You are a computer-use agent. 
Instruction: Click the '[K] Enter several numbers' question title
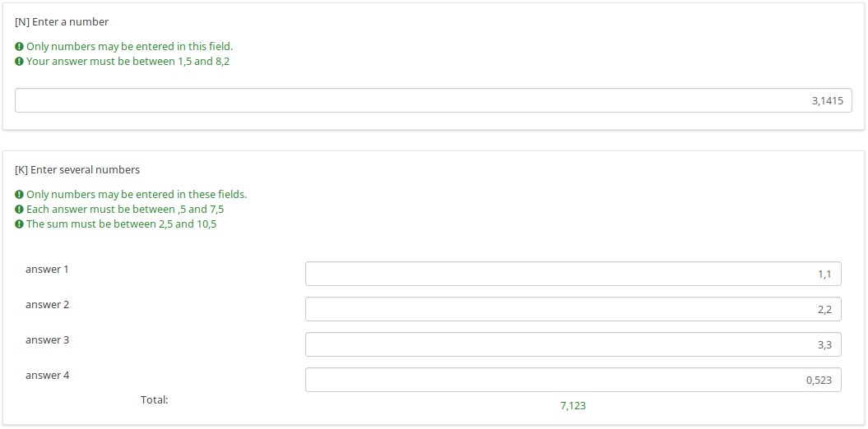click(x=77, y=170)
